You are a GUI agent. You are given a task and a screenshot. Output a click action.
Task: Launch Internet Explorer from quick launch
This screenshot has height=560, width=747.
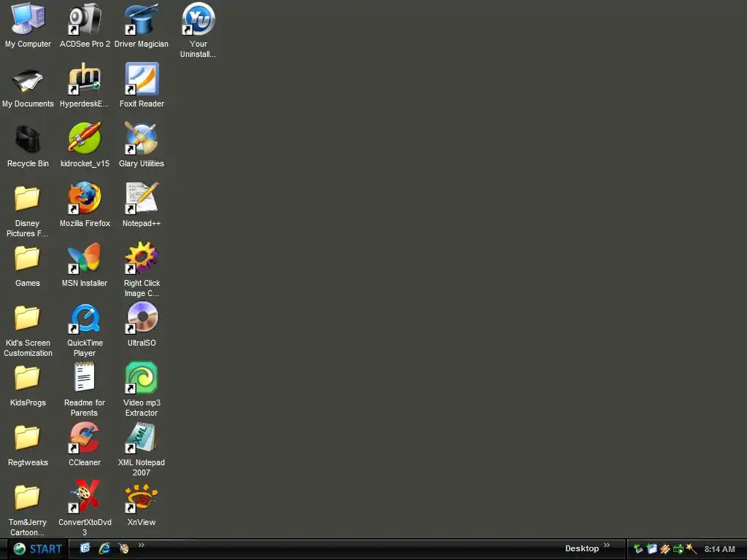pyautogui.click(x=104, y=548)
